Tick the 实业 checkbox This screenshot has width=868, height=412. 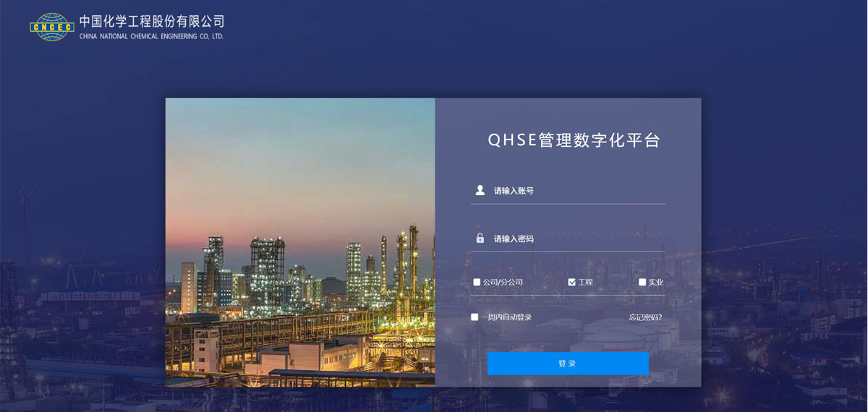642,282
